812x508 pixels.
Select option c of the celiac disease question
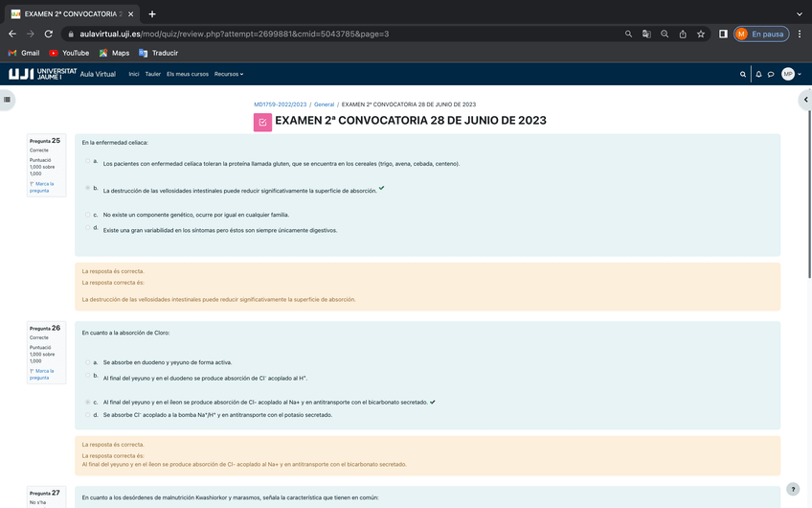coord(88,215)
